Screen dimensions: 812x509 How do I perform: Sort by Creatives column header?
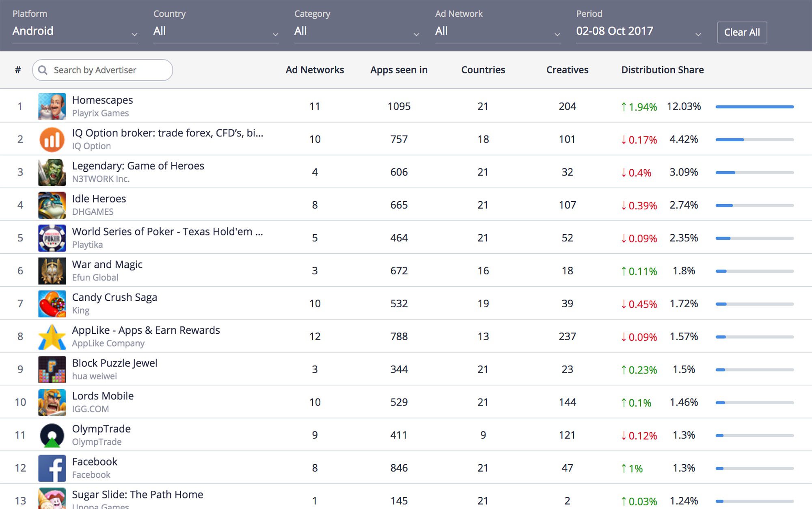pyautogui.click(x=567, y=70)
